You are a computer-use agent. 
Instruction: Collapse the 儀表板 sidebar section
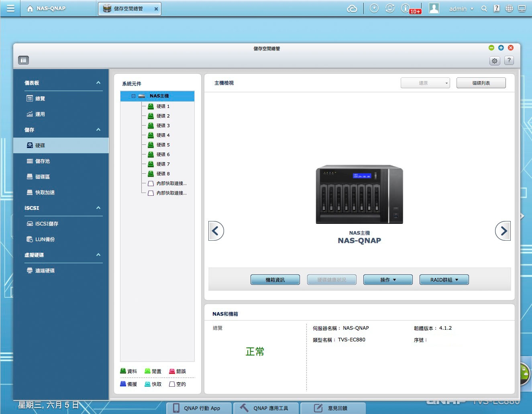pos(98,83)
